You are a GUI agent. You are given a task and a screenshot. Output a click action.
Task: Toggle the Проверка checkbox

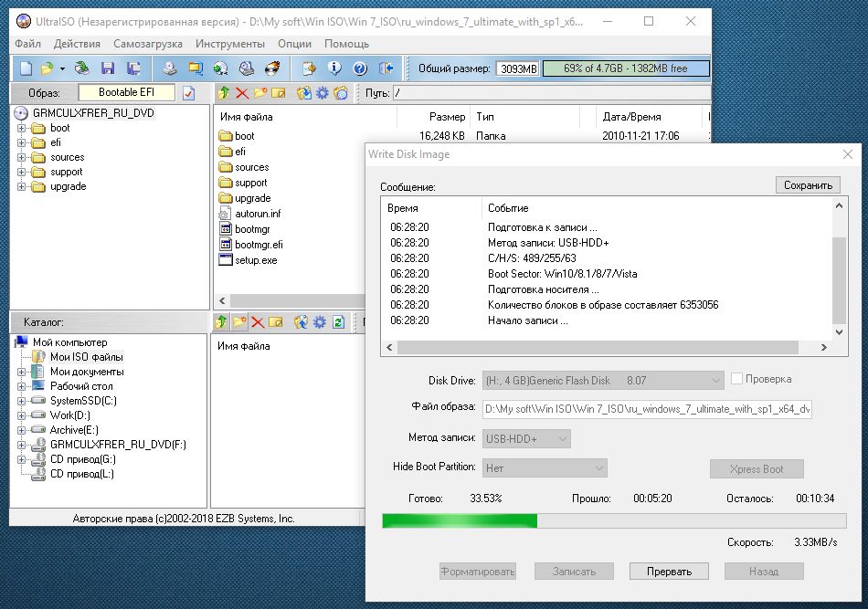736,379
